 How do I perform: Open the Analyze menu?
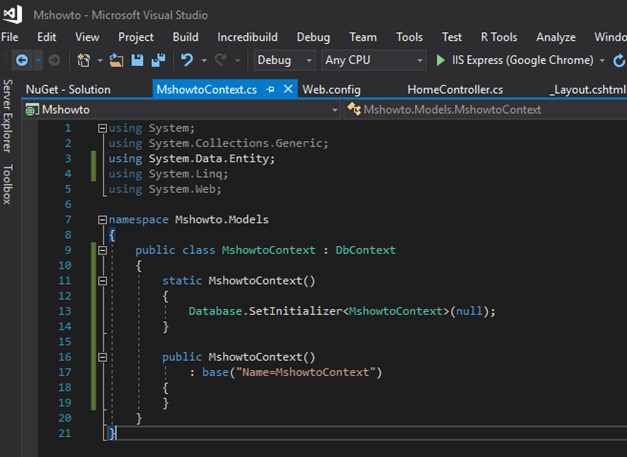(556, 37)
